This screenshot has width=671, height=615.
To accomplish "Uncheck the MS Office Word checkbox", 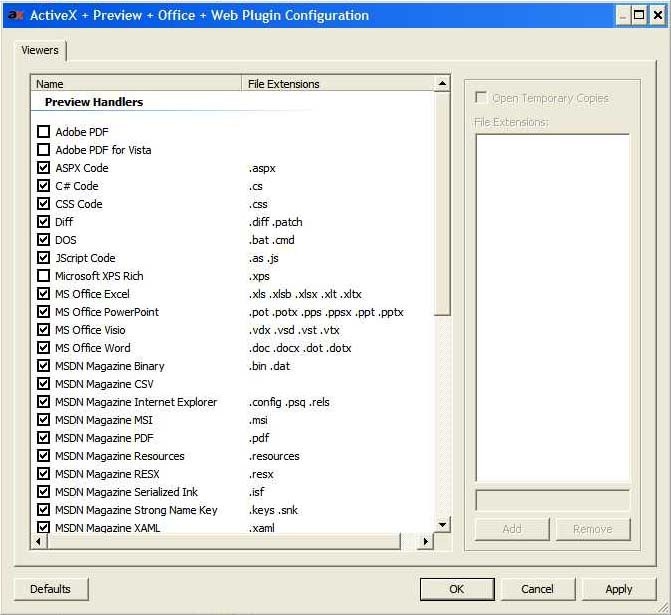I will point(43,348).
